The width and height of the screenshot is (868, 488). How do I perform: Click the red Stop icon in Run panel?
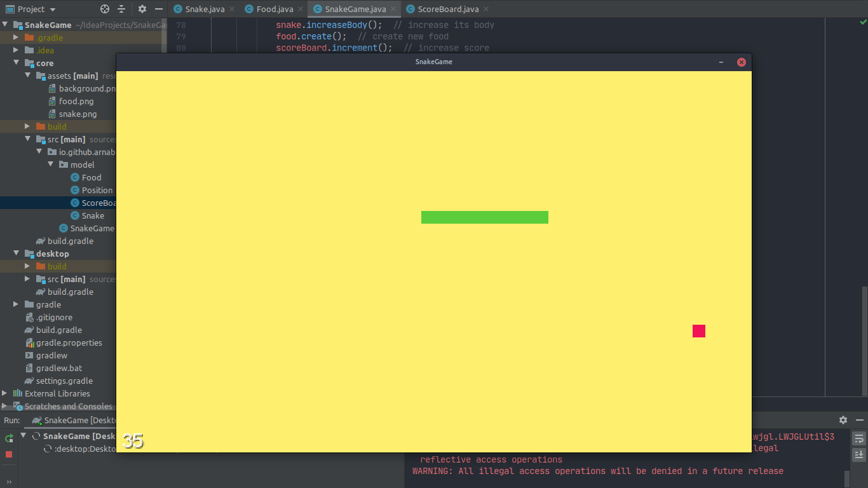(x=9, y=454)
